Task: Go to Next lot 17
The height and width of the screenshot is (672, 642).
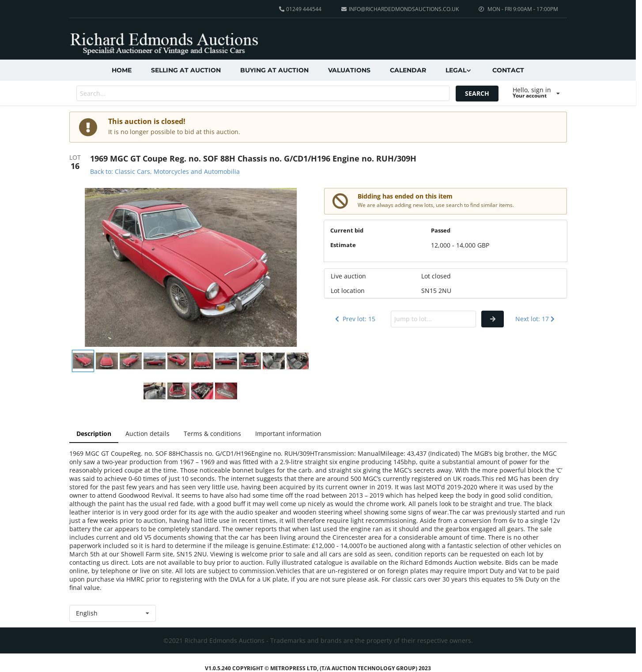Action: 535,319
